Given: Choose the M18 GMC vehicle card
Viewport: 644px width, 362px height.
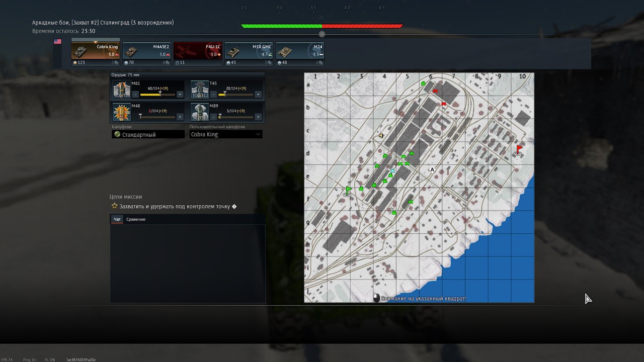Looking at the screenshot, I should (x=249, y=54).
